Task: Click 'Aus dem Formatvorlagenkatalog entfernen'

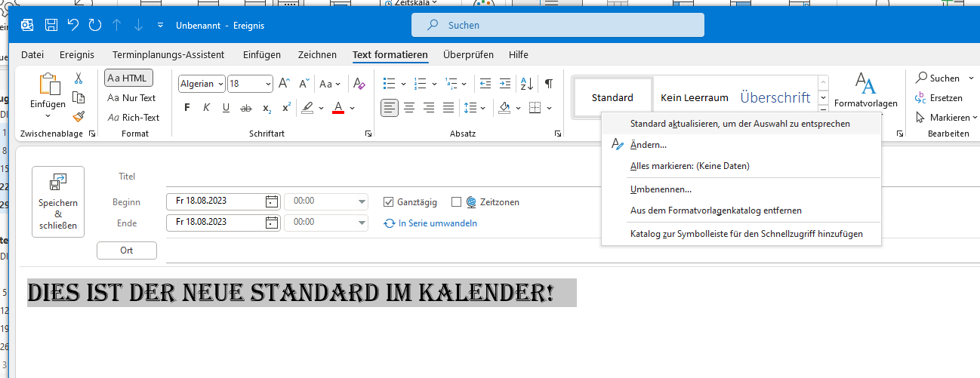Action: coord(741,211)
